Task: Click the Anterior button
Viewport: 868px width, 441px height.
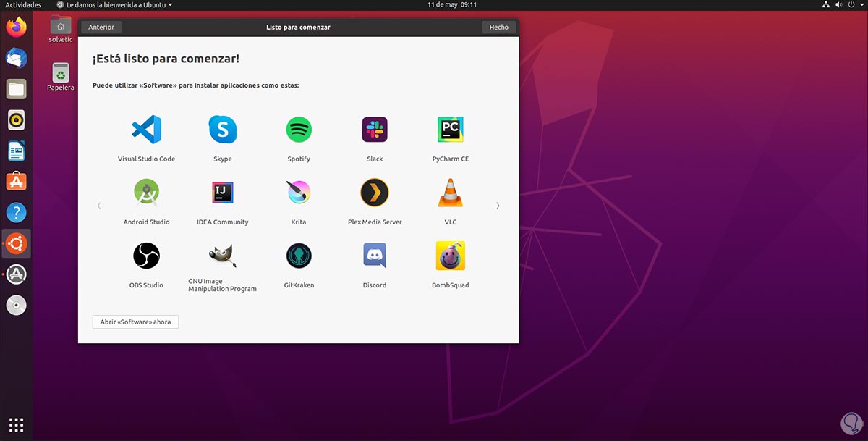Action: click(x=101, y=27)
